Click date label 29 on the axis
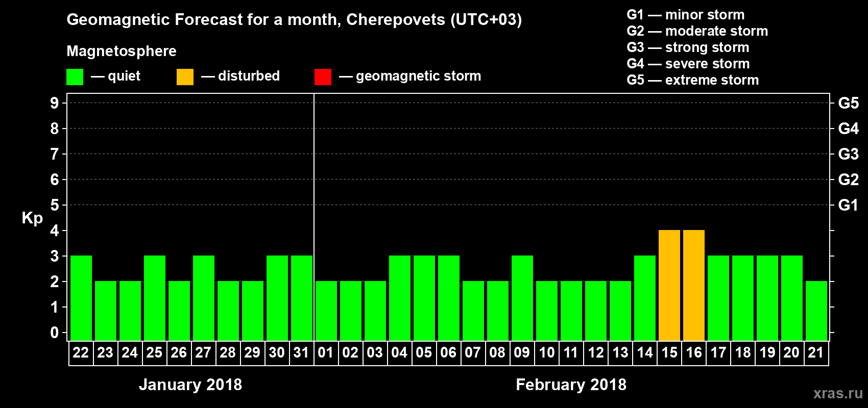 252,352
